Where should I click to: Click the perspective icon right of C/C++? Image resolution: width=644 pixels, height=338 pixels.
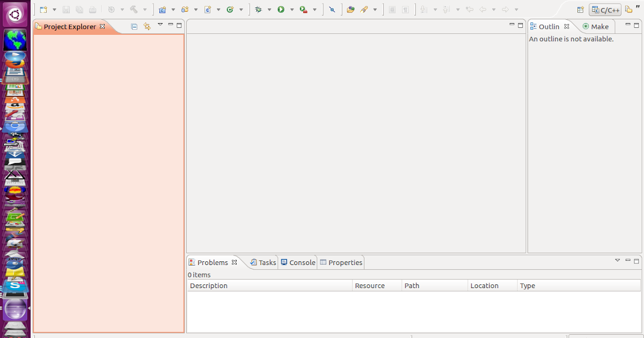(628, 10)
